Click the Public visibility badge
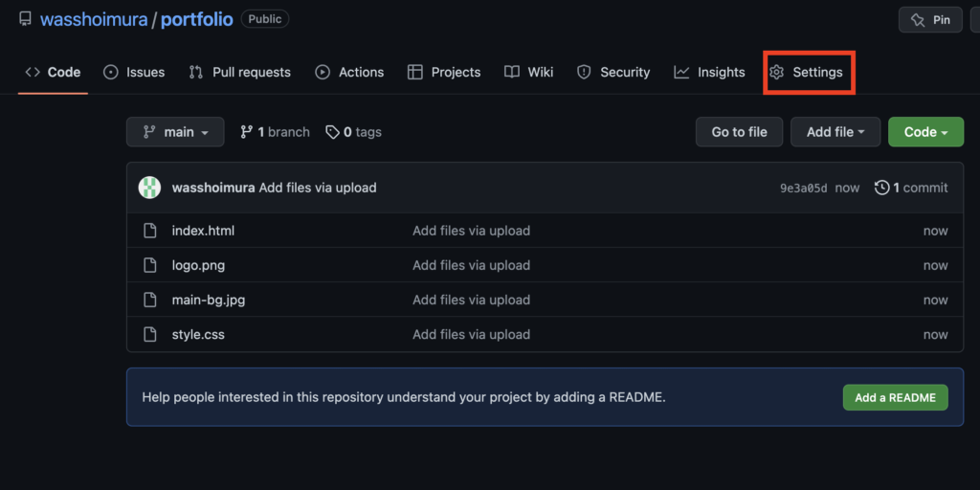Viewport: 980px width, 490px height. 265,19
